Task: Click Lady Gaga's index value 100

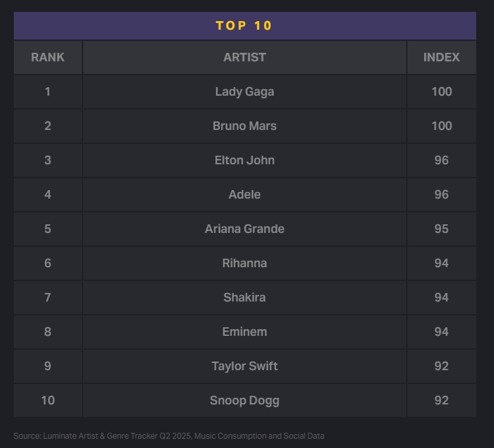Action: 441,92
